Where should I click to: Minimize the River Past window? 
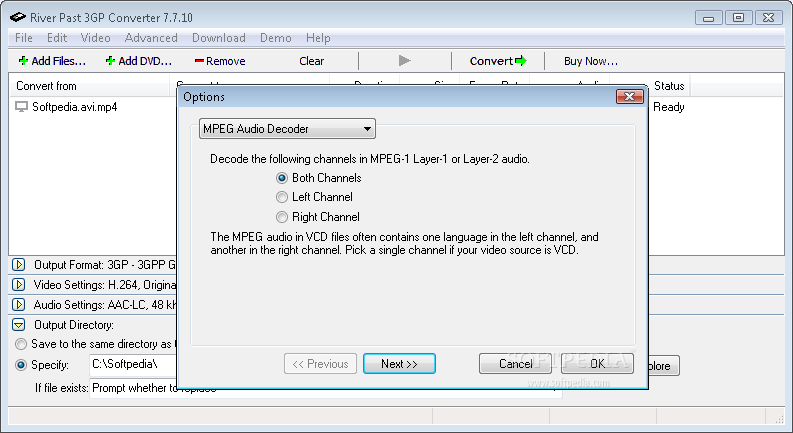pos(709,18)
